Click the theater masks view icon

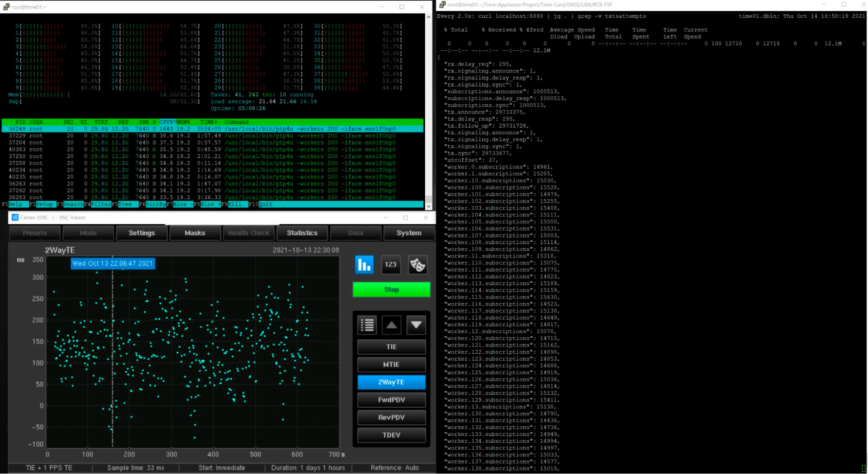pyautogui.click(x=417, y=264)
